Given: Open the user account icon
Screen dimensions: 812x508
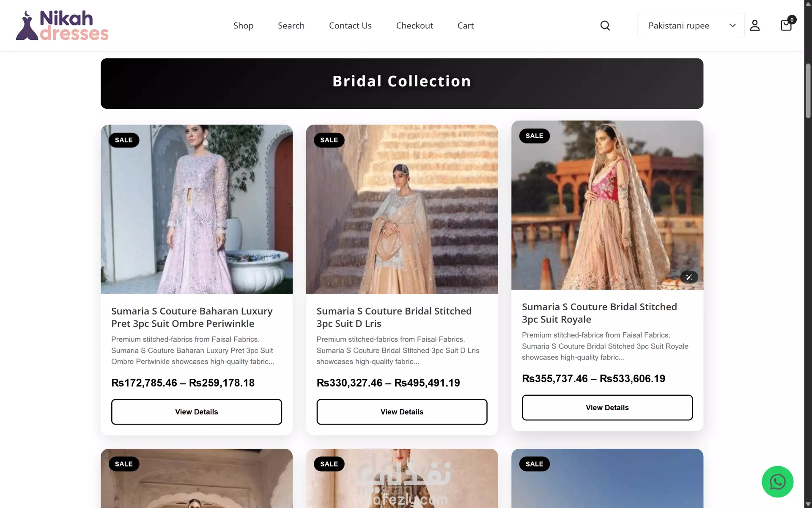Looking at the screenshot, I should 755,25.
